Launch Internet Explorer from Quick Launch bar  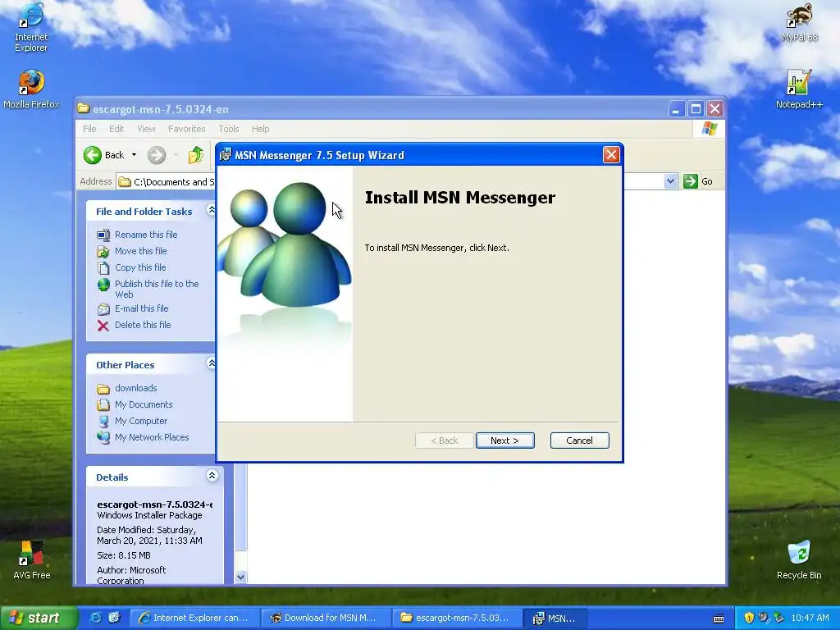95,618
